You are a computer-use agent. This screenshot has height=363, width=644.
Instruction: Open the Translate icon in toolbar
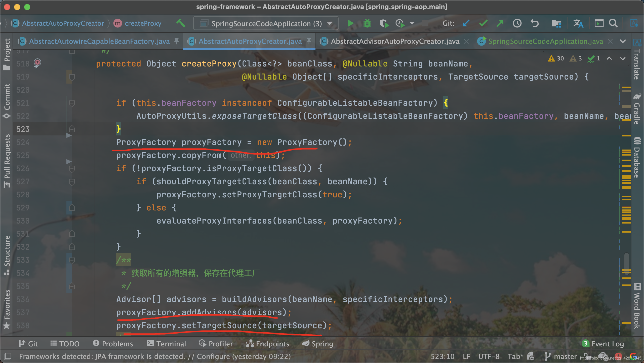pyautogui.click(x=578, y=23)
